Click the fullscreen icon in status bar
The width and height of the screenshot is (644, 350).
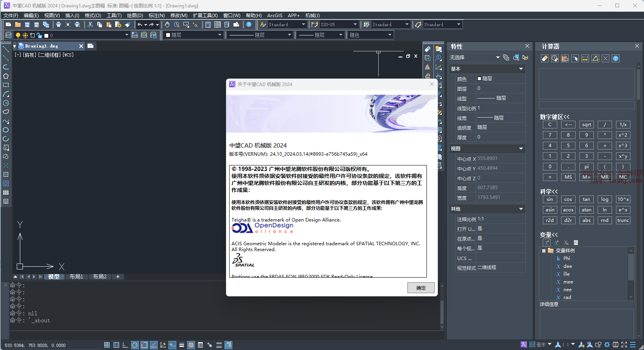[624, 345]
